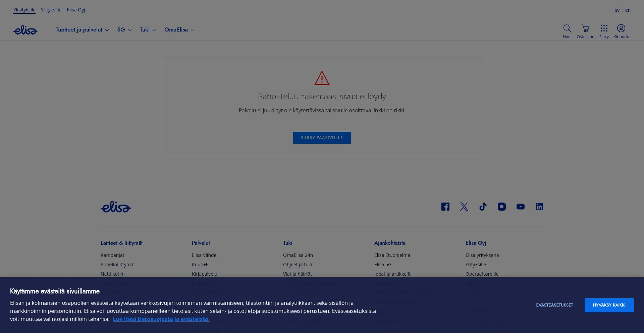
Task: Open Elisa's Instagram icon in footer
Action: pyautogui.click(x=501, y=207)
